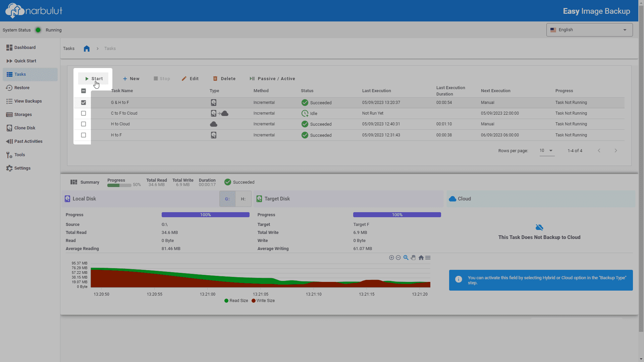Uncheck the G & H to F task
The image size is (644, 362).
(x=84, y=103)
